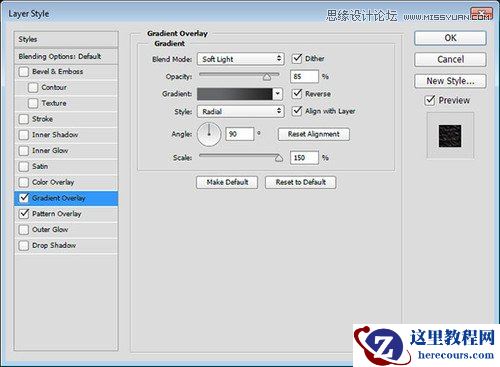
Task: Click the New Style... button
Action: [450, 81]
